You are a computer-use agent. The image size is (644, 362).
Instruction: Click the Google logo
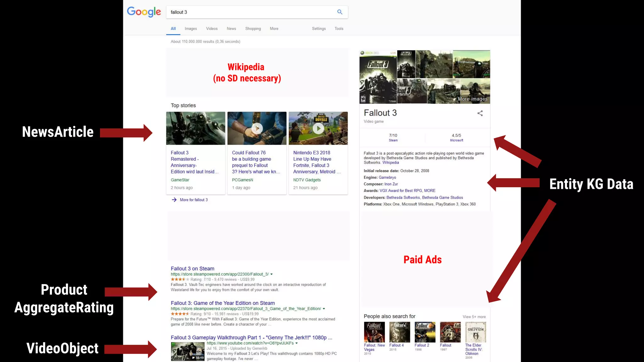click(144, 12)
